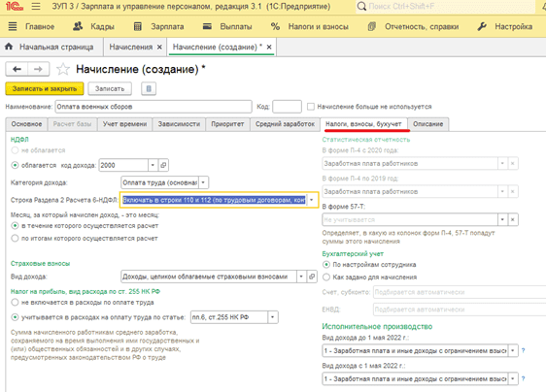Expand Строка Раздела 2 Расчета 6-НДФЛ dropdown
546x392 pixels.
coord(312,200)
